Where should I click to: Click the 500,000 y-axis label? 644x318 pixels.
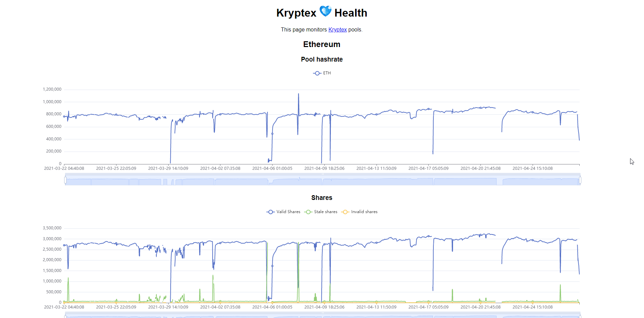pos(54,292)
